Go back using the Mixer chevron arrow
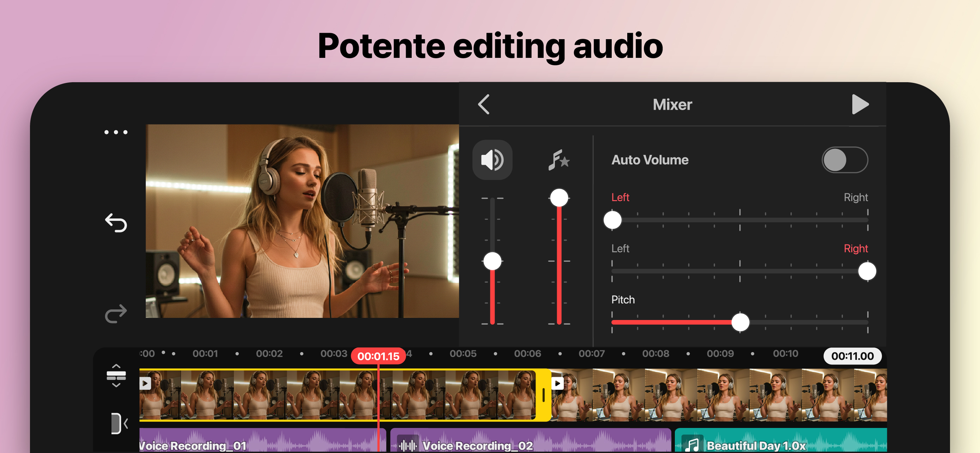Image resolution: width=980 pixels, height=453 pixels. 484,104
